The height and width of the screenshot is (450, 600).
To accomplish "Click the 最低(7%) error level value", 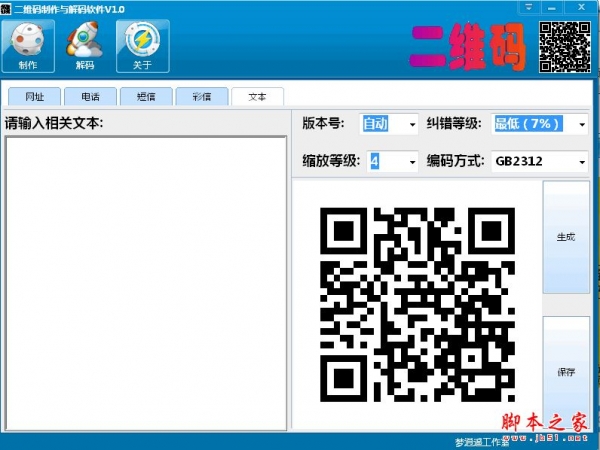I will point(528,124).
